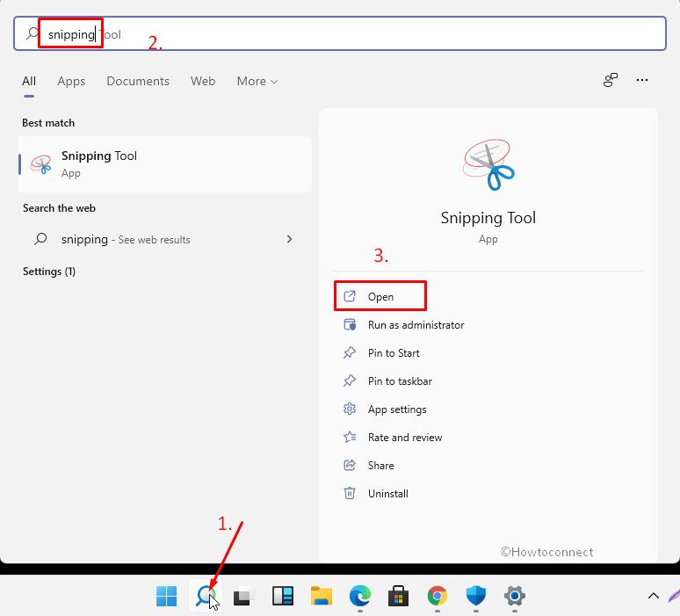Launch Google Chrome from taskbar
The width and height of the screenshot is (680, 616).
[438, 596]
